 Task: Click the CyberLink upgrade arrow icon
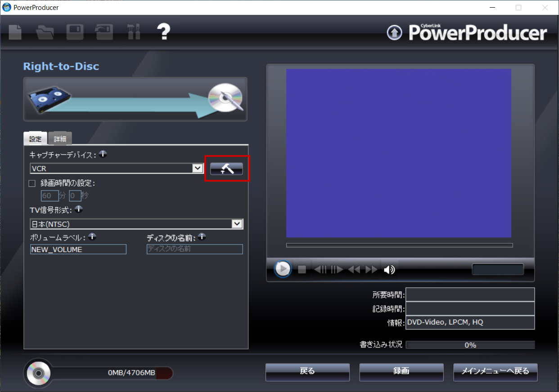(x=395, y=32)
